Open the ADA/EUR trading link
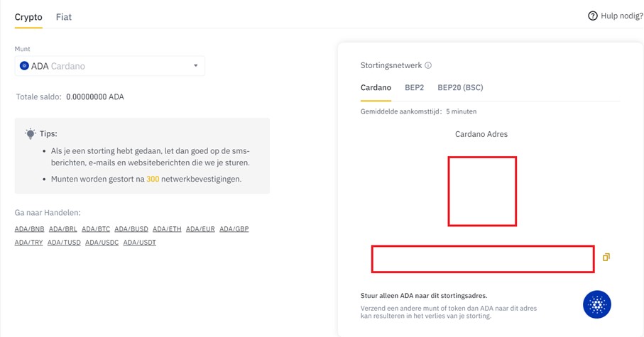644x337 pixels. click(200, 229)
